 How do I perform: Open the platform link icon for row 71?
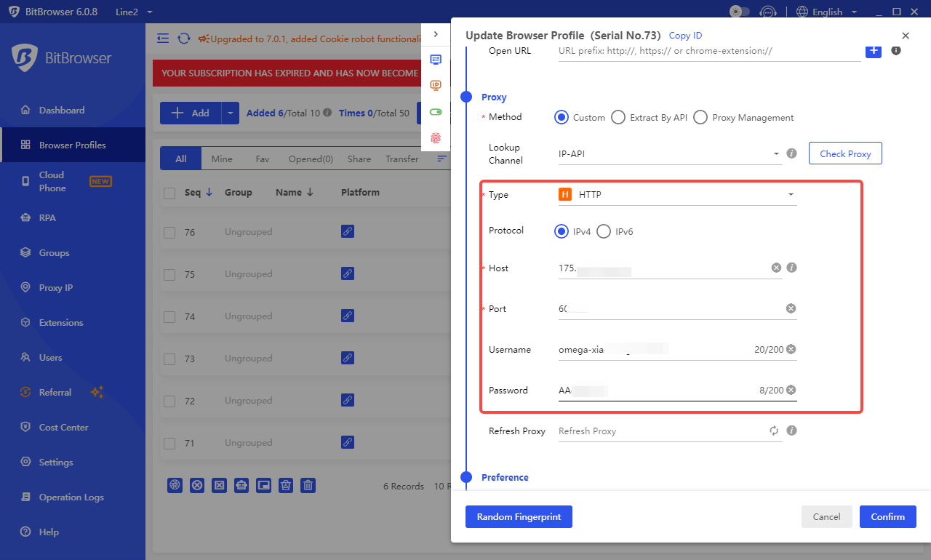348,443
